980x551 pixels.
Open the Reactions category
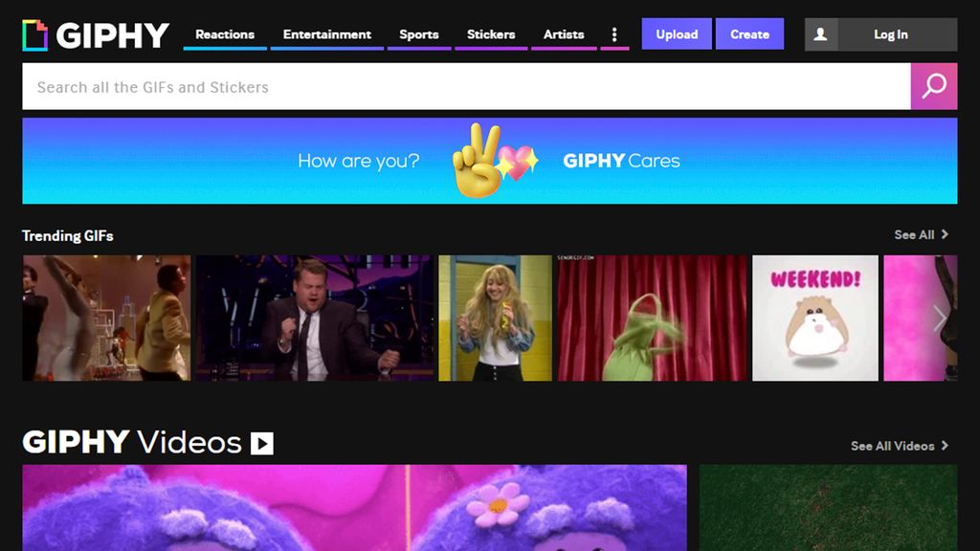[224, 33]
